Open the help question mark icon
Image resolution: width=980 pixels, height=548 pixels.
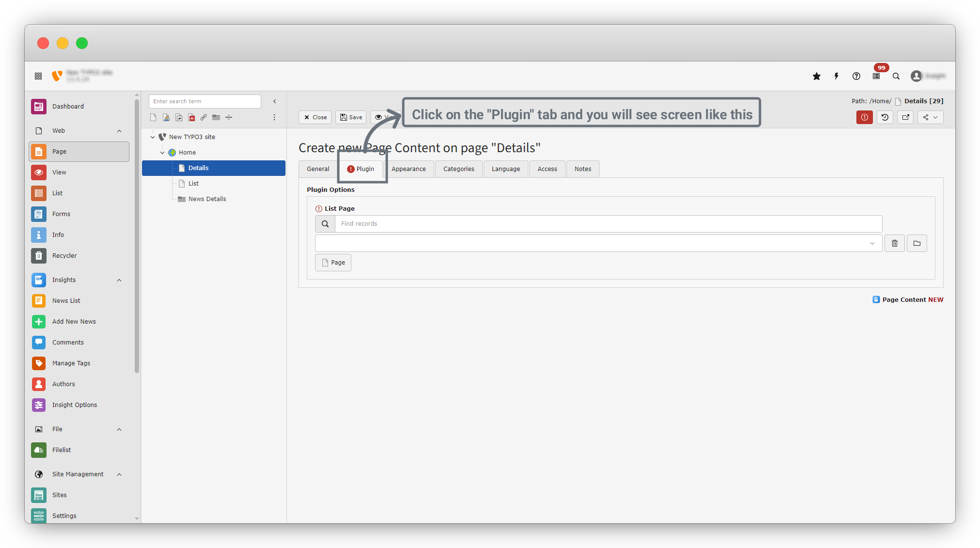coord(856,76)
